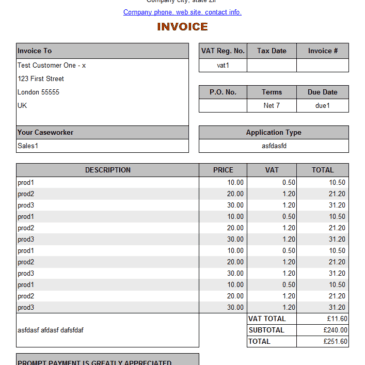
Task: Click prod3 in the last item row
Action: pyautogui.click(x=26, y=307)
